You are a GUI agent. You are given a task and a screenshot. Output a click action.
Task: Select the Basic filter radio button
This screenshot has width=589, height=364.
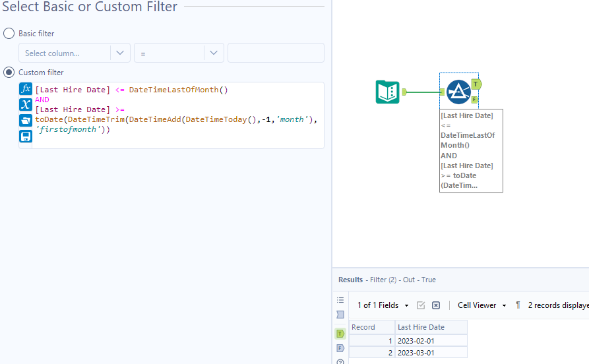(x=9, y=33)
